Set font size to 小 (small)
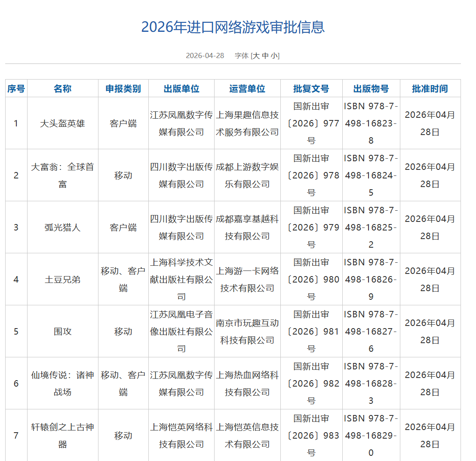 274,55
